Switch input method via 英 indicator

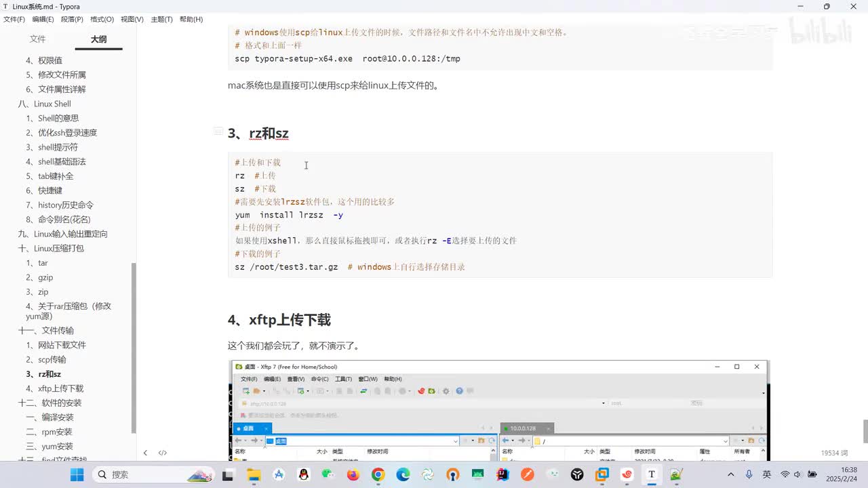[767, 474]
